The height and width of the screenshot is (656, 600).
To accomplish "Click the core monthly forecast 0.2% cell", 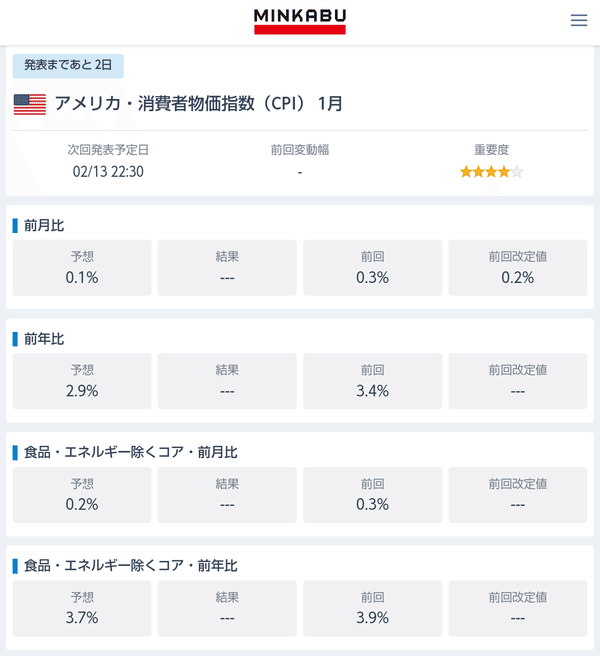I will [x=82, y=495].
